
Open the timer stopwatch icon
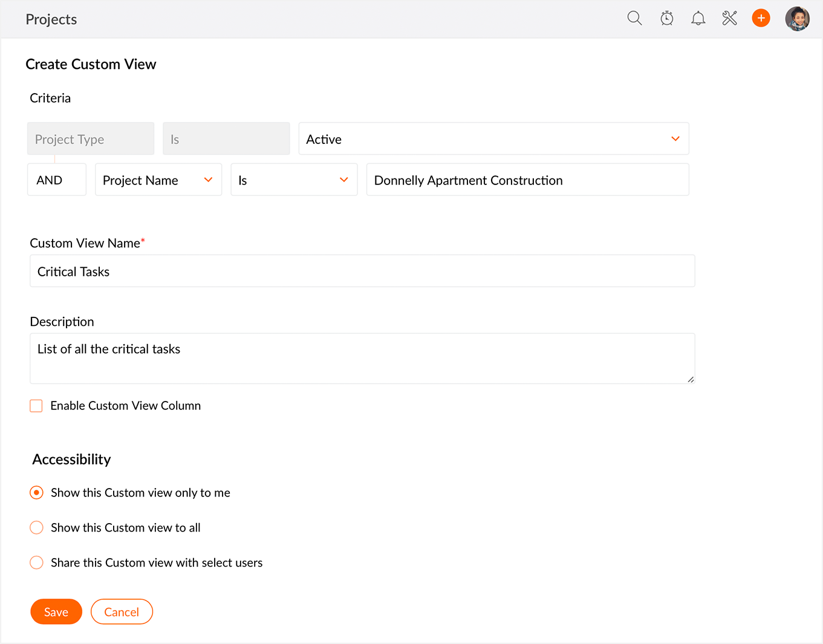[x=667, y=18]
